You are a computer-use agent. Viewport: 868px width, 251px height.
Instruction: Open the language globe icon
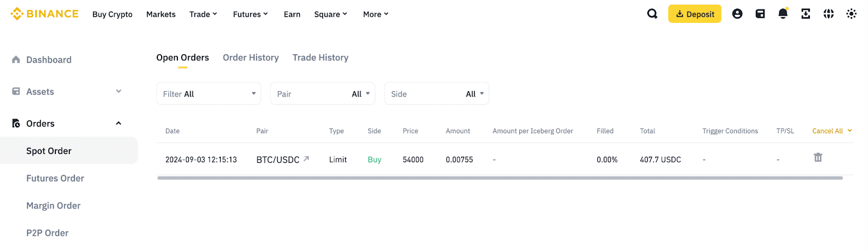coord(828,14)
